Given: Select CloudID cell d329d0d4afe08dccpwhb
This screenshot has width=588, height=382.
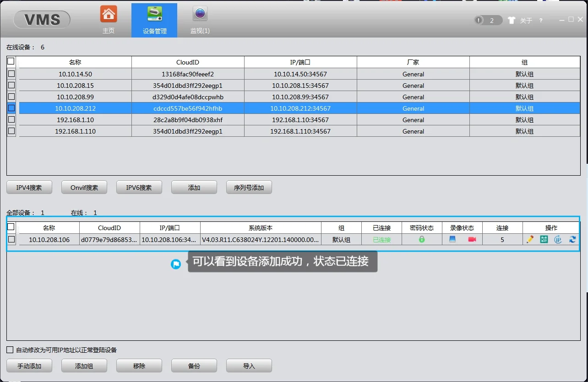Looking at the screenshot, I should (x=188, y=97).
